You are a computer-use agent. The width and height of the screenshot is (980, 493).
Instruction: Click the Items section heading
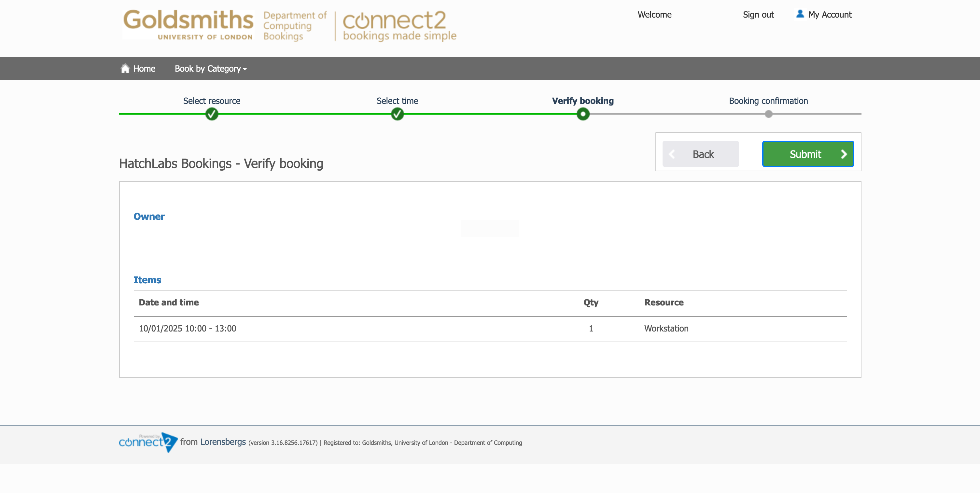point(147,280)
